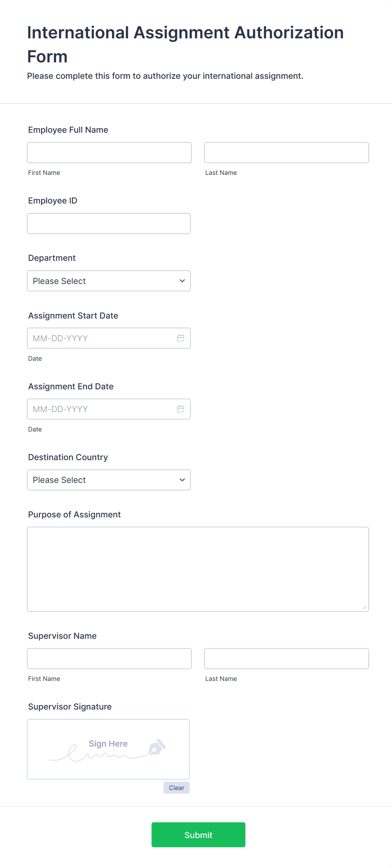Focus the employee Last Name field

click(287, 153)
